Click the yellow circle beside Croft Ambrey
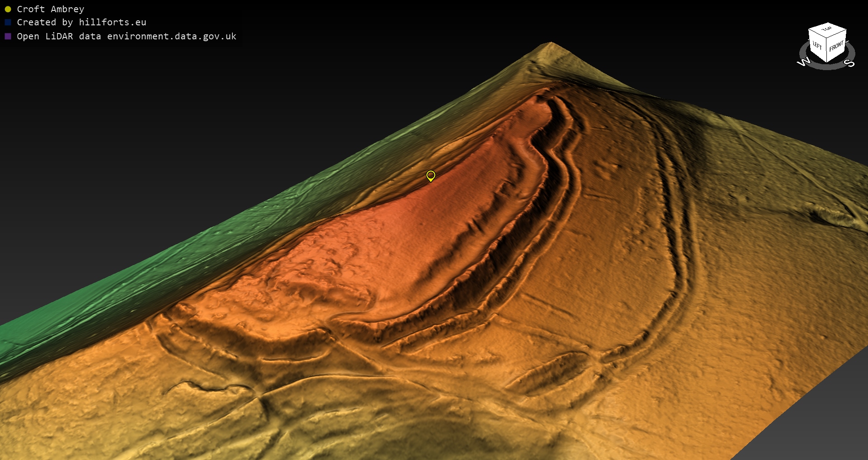This screenshot has height=460, width=868. 8,9
